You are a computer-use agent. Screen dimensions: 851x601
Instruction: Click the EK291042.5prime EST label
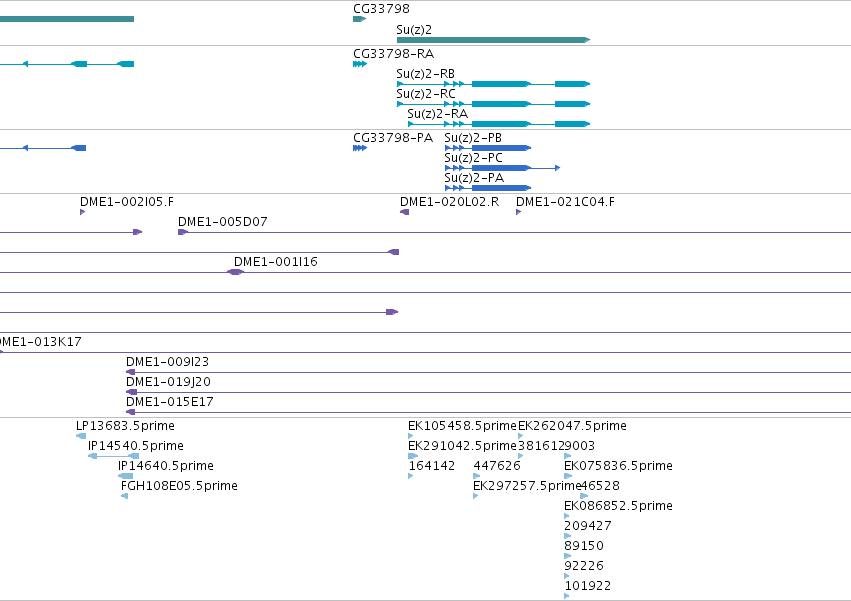[x=462, y=446]
